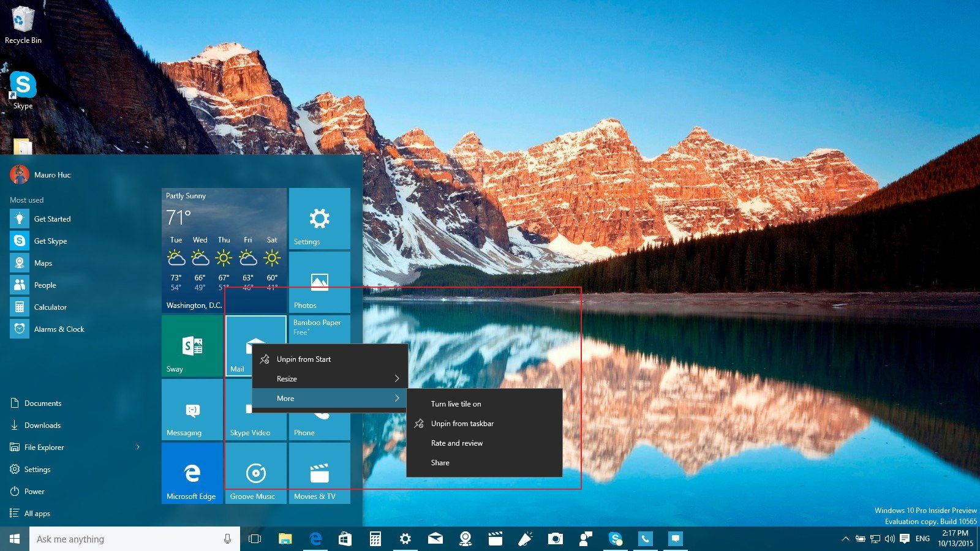
Task: Select 'Rate and review' menu entry
Action: (457, 443)
